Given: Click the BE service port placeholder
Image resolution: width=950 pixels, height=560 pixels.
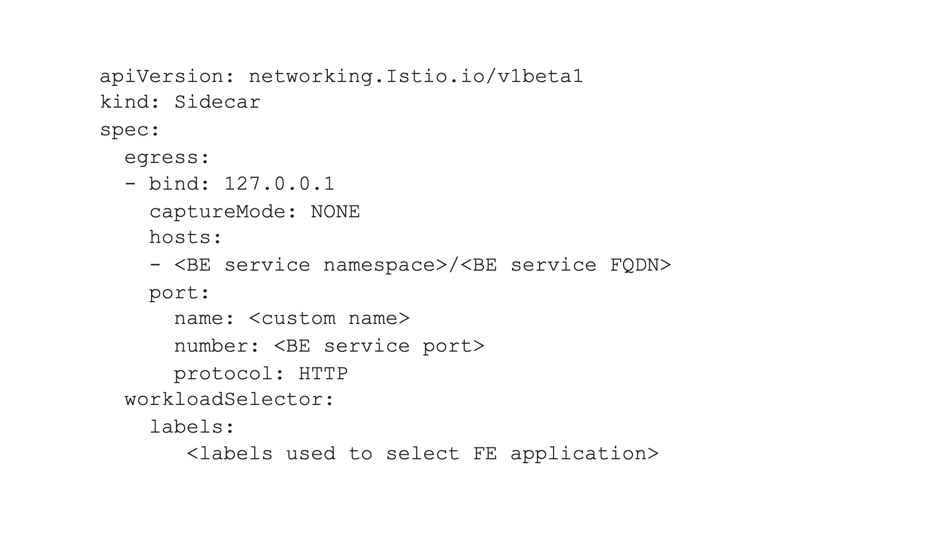Looking at the screenshot, I should tap(379, 346).
